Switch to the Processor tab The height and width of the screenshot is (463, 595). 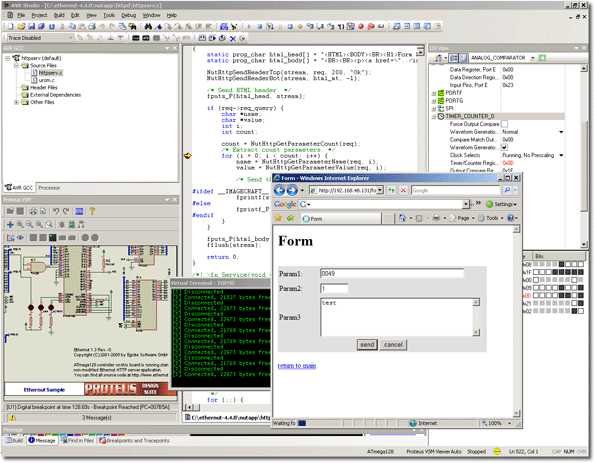click(49, 188)
